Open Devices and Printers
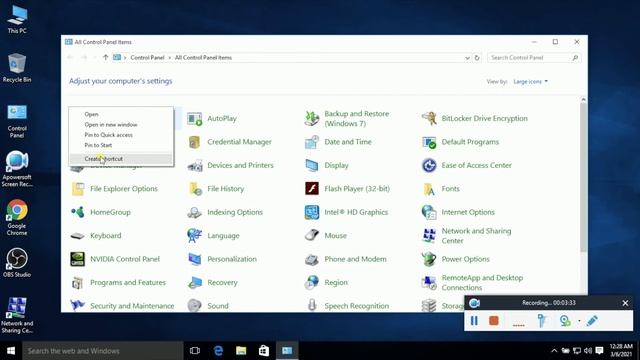 [230, 165]
